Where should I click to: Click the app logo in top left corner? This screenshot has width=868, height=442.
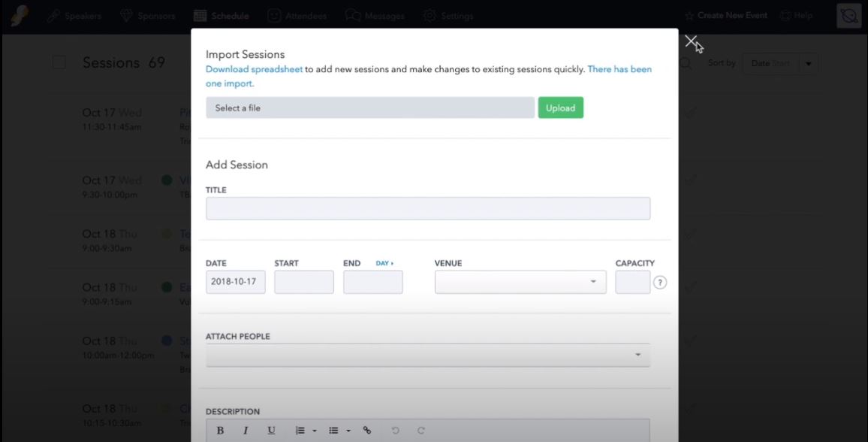(20, 16)
